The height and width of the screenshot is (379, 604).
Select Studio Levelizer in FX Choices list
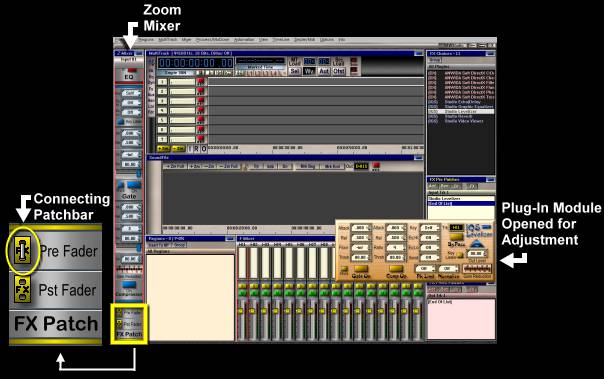point(461,111)
